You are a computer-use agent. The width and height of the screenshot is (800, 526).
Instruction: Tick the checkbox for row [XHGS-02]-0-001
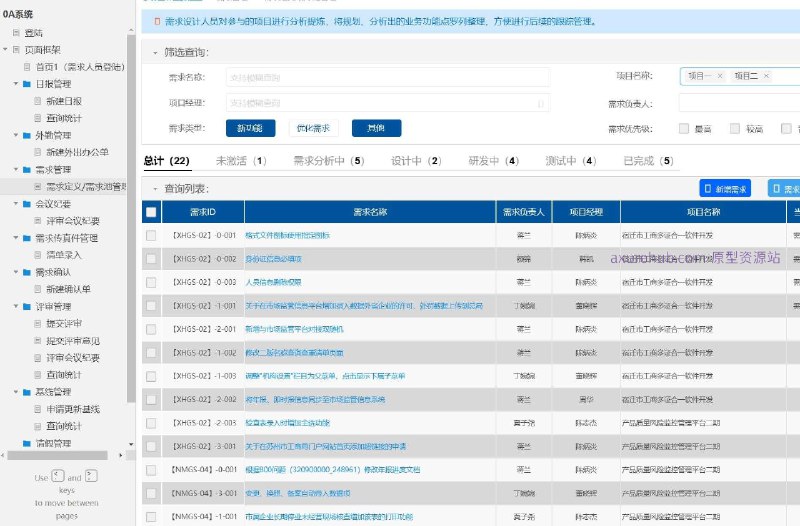pos(151,235)
